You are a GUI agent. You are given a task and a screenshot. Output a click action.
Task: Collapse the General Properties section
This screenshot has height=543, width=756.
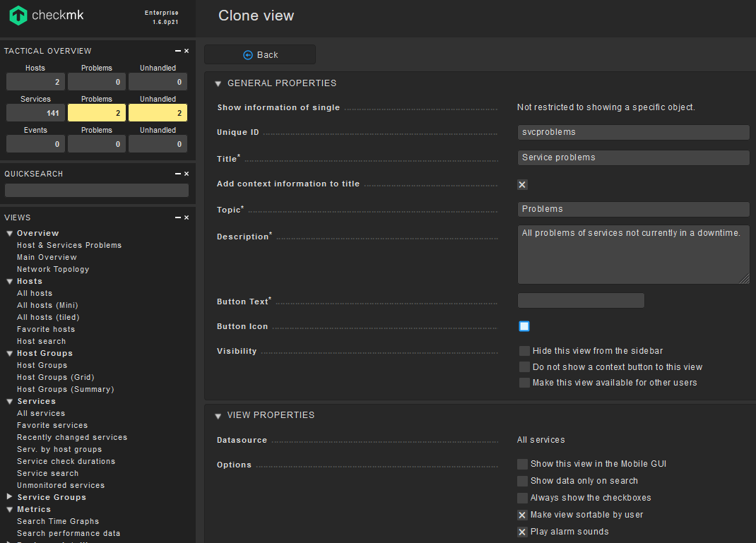(x=218, y=84)
